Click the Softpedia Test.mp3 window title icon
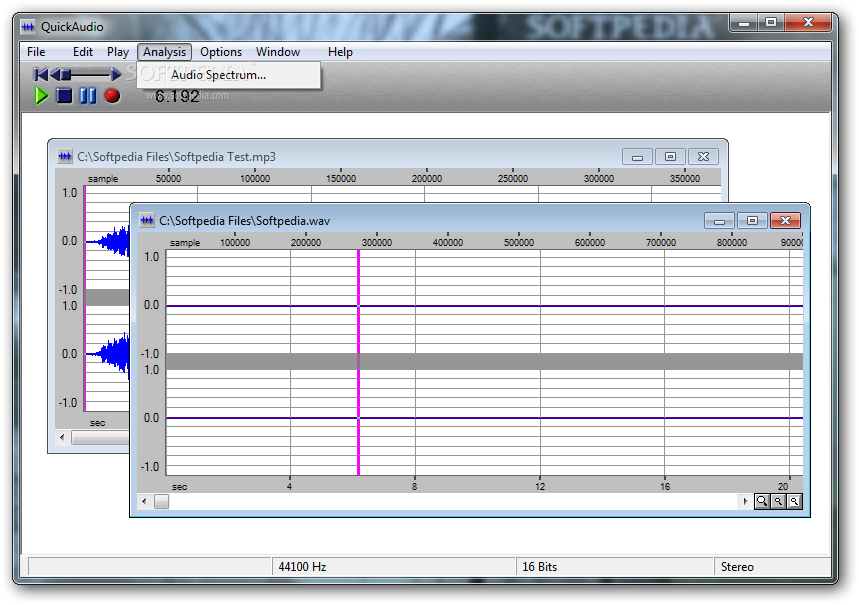This screenshot has height=605, width=859. [65, 157]
